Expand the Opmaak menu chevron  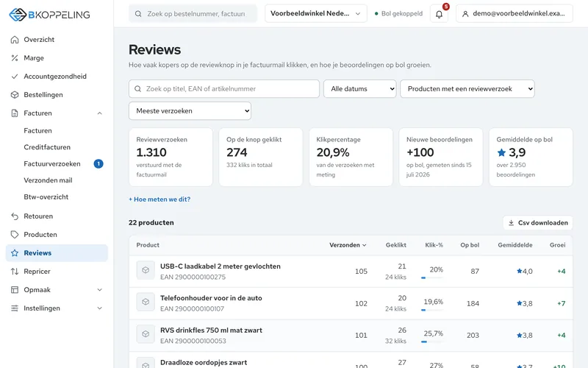click(100, 289)
